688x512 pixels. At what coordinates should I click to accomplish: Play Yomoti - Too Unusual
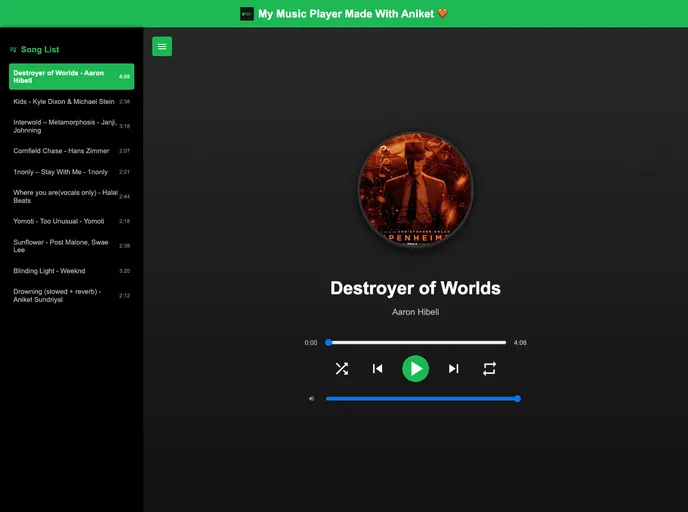click(x=72, y=221)
